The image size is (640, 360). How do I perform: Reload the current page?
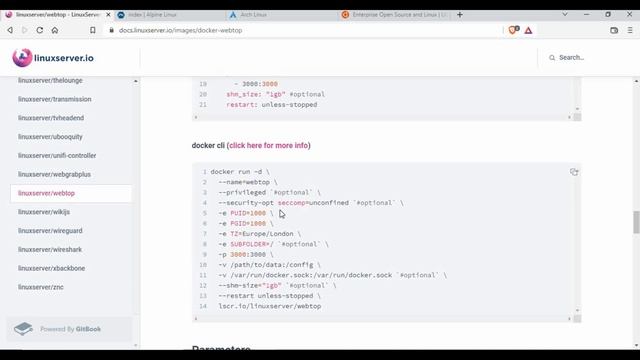(x=40, y=30)
